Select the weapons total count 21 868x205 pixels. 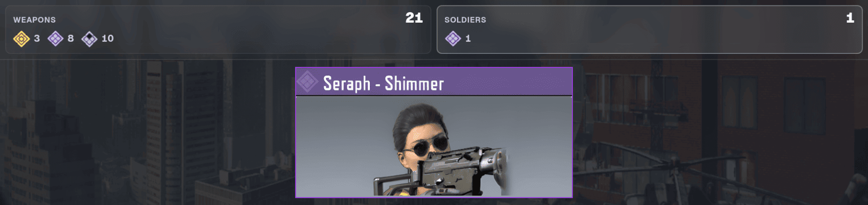(414, 18)
